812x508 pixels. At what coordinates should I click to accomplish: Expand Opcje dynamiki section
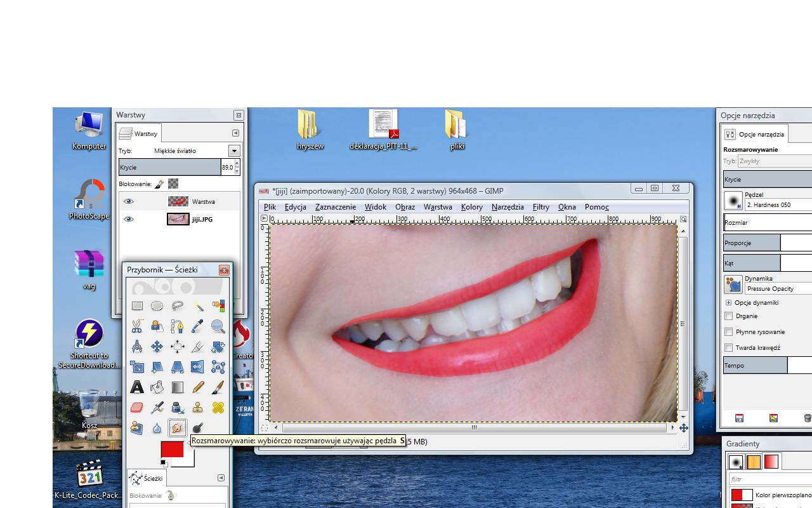(728, 303)
